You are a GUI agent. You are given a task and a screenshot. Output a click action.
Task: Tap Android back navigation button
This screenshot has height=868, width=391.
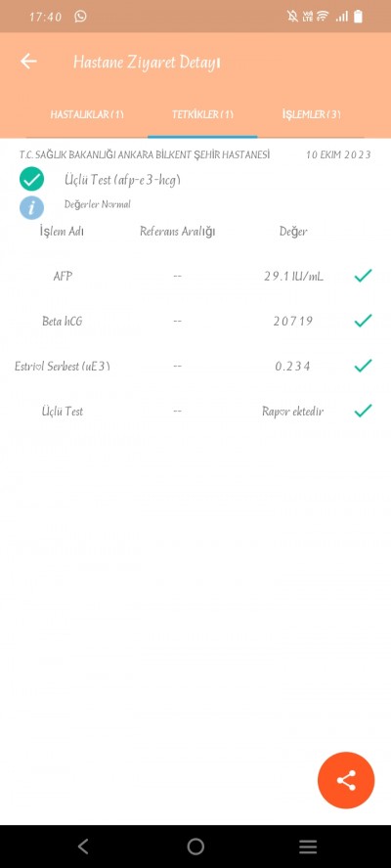coord(83,846)
